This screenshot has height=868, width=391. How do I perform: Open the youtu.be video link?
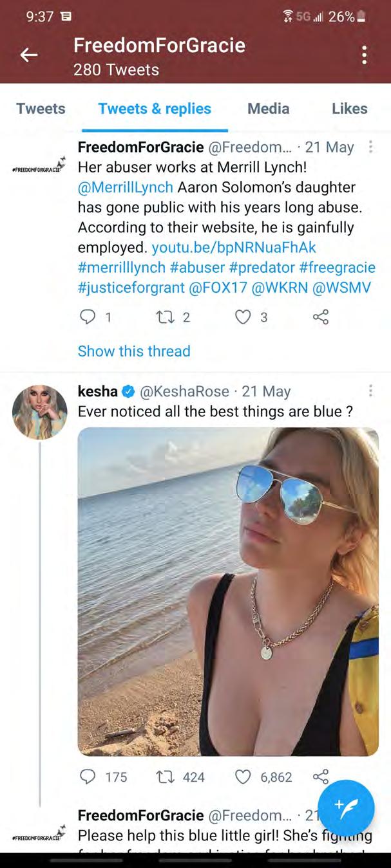[234, 248]
